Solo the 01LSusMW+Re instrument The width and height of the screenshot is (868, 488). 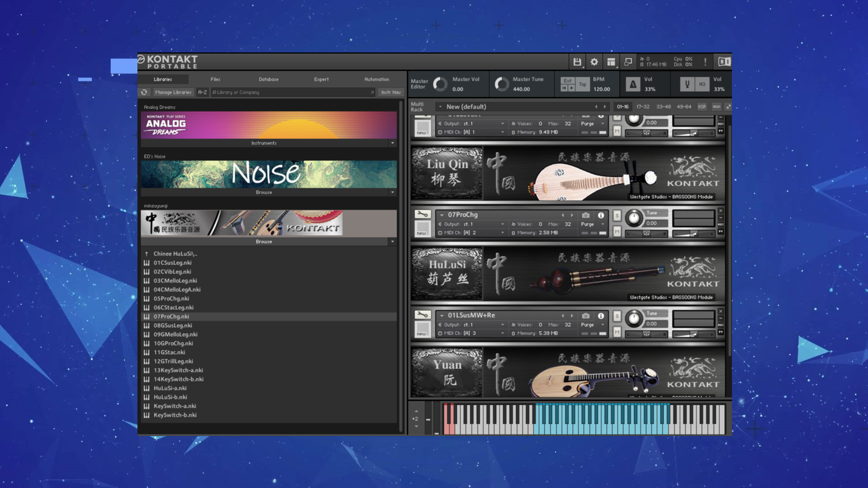point(617,316)
